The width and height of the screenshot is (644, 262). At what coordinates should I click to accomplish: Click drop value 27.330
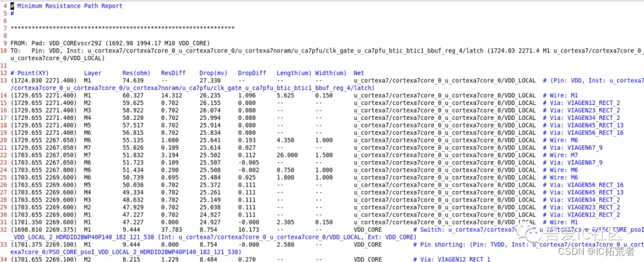[x=210, y=81]
